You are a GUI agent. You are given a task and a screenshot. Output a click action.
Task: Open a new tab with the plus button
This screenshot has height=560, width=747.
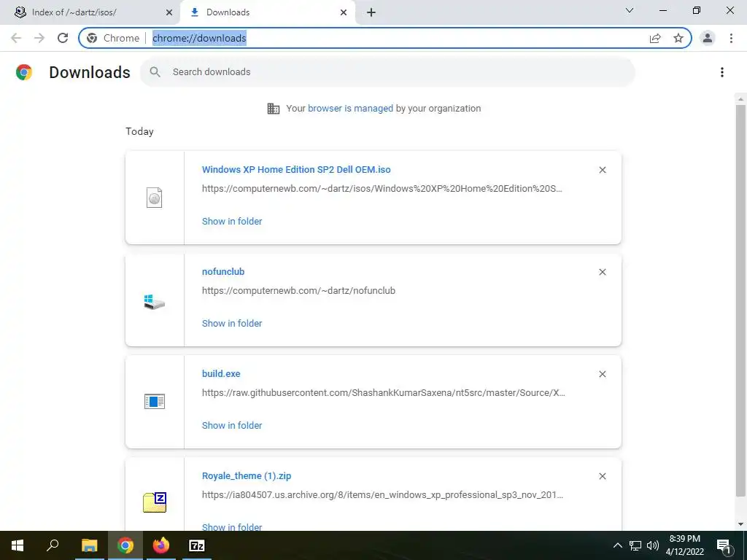click(371, 12)
